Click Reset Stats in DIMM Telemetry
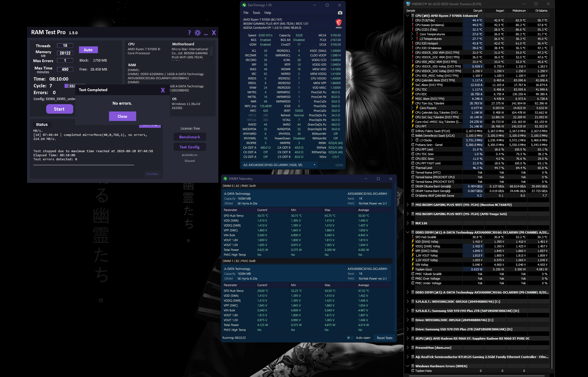Viewport: 588px width, 377px height. click(385, 338)
